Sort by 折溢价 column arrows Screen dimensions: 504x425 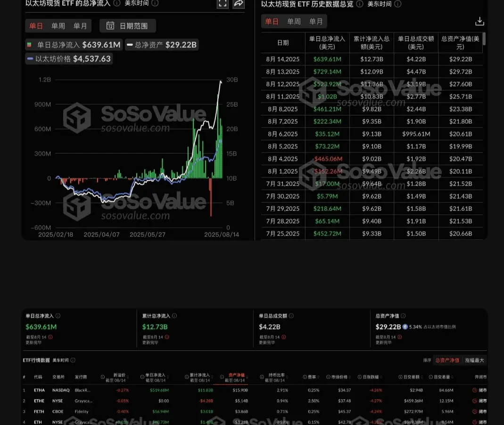click(x=128, y=377)
